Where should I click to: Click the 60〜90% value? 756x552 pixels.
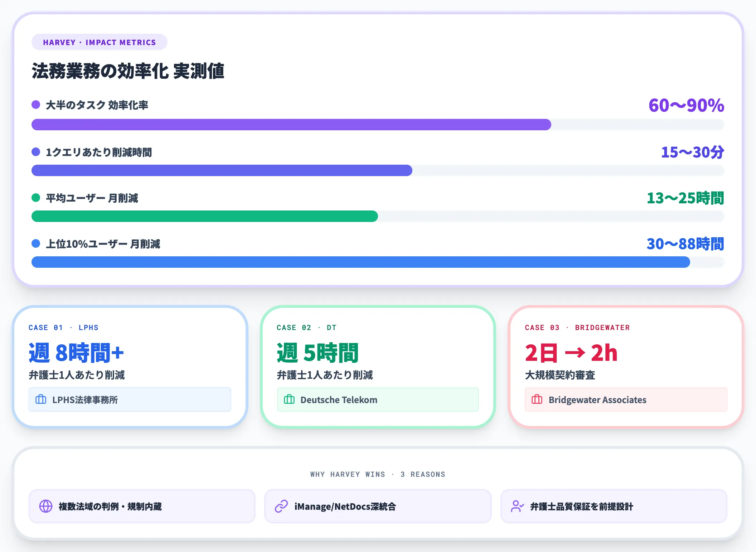(x=686, y=105)
